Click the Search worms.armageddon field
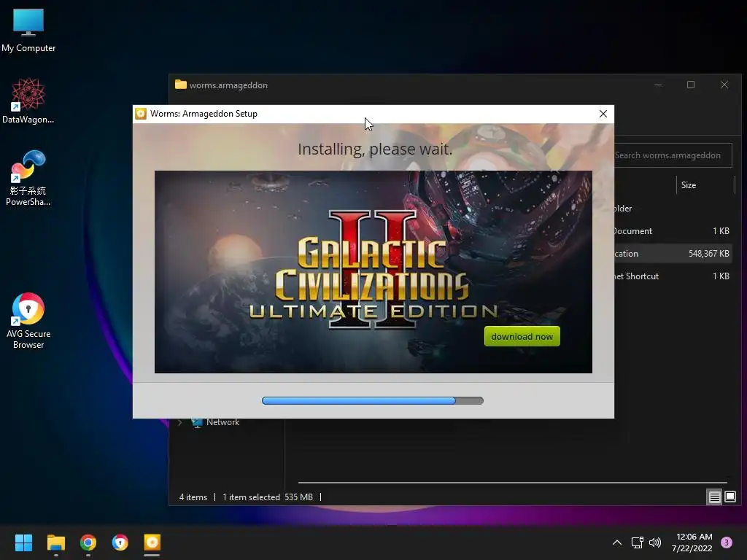747x560 pixels. click(673, 155)
